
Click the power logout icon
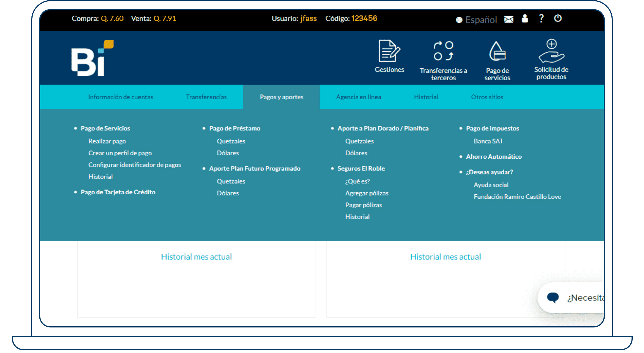tap(558, 18)
